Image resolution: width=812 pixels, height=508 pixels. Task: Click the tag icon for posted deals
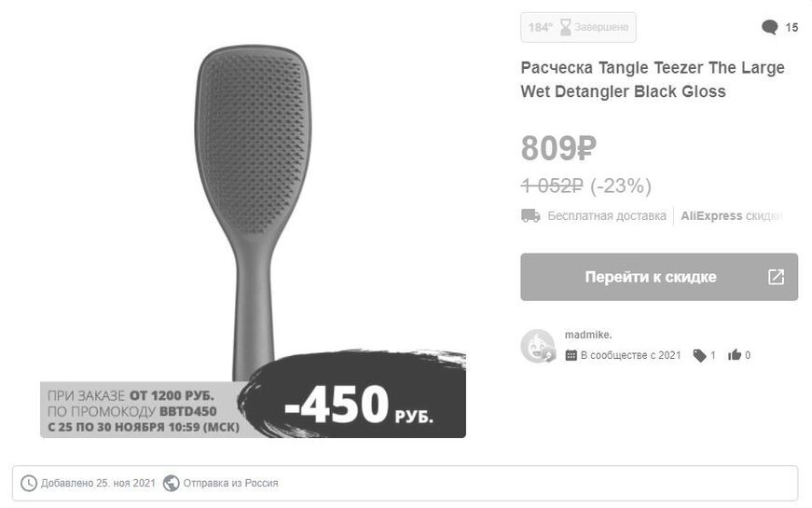tap(699, 355)
